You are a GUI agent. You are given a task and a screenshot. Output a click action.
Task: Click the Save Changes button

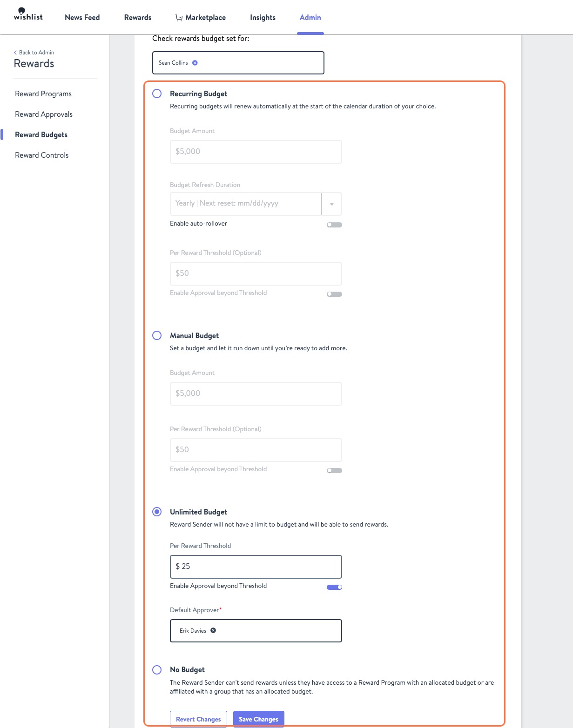pyautogui.click(x=258, y=719)
